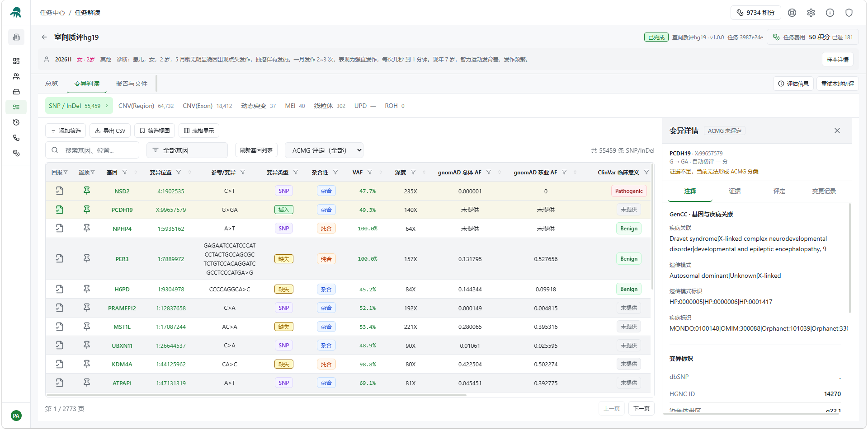Switch to the 总览 tab
This screenshot has height=430, width=868.
52,84
